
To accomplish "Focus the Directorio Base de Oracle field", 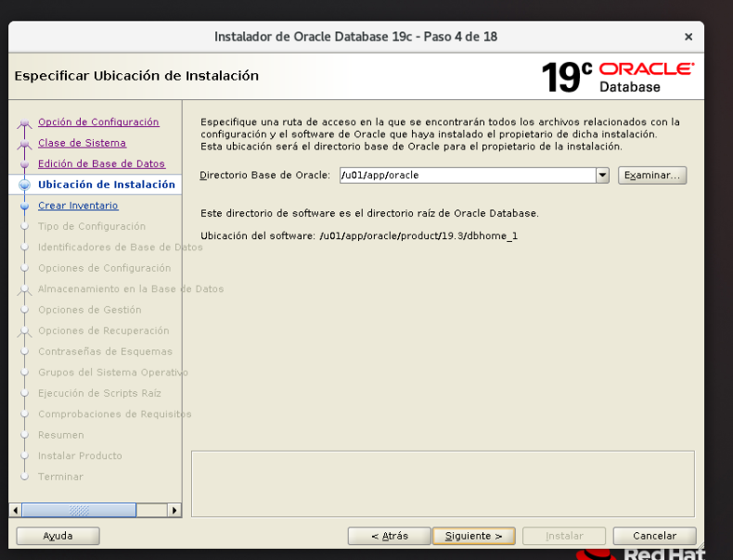I will coord(468,175).
